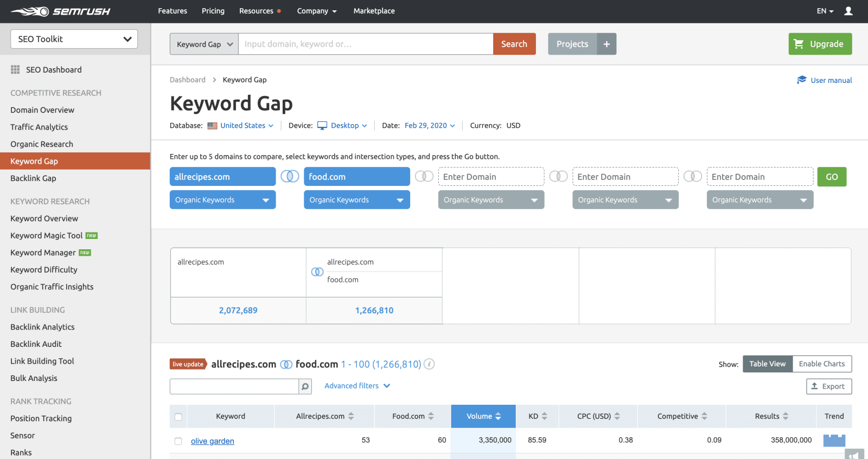868x459 pixels.
Task: Open the User manual link
Action: (831, 80)
